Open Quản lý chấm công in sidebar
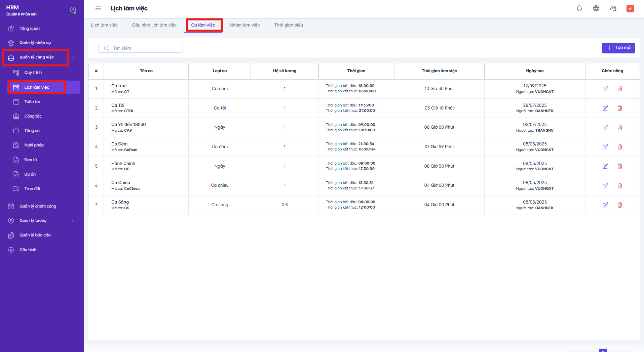The image size is (644, 352). pyautogui.click(x=38, y=206)
